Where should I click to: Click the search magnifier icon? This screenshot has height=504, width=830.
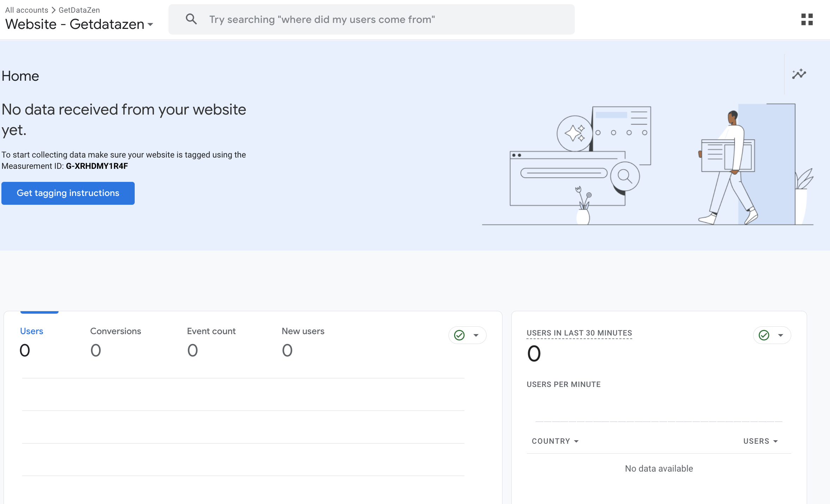tap(191, 19)
